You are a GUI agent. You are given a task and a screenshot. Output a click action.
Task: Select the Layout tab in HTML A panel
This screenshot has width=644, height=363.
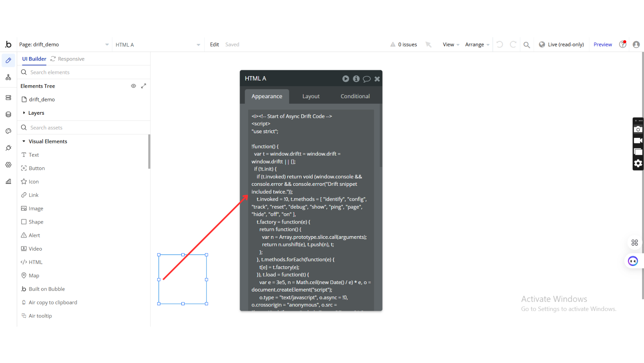[311, 96]
